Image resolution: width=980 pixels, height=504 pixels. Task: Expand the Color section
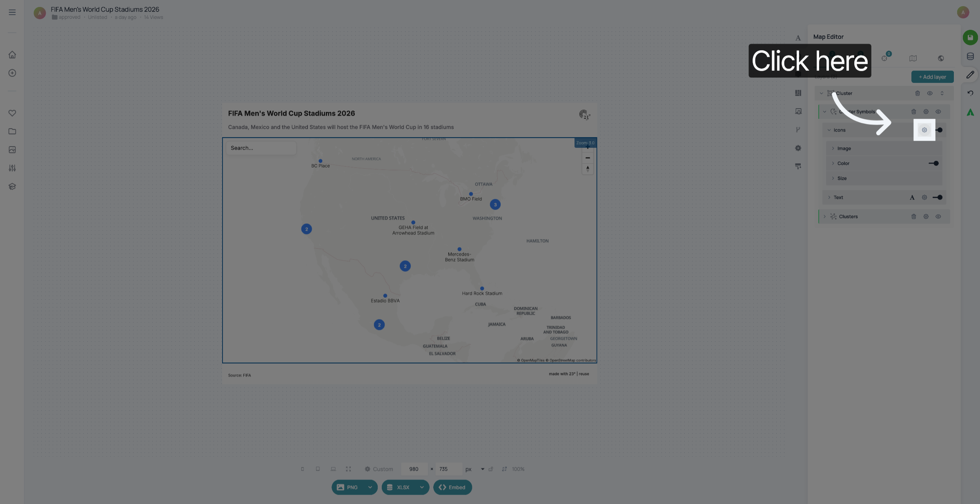[833, 164]
